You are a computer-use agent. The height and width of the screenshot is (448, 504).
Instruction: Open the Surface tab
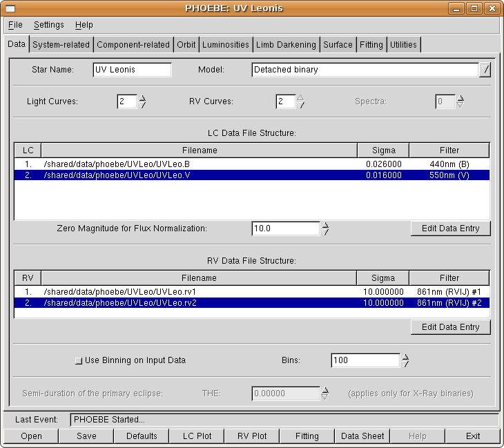click(338, 44)
